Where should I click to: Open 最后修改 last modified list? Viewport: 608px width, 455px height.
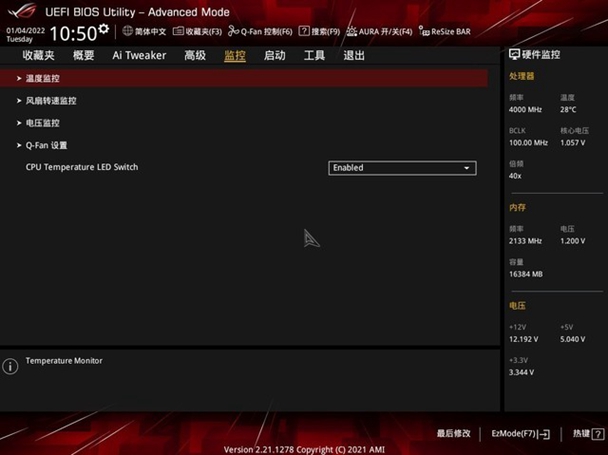click(x=453, y=434)
